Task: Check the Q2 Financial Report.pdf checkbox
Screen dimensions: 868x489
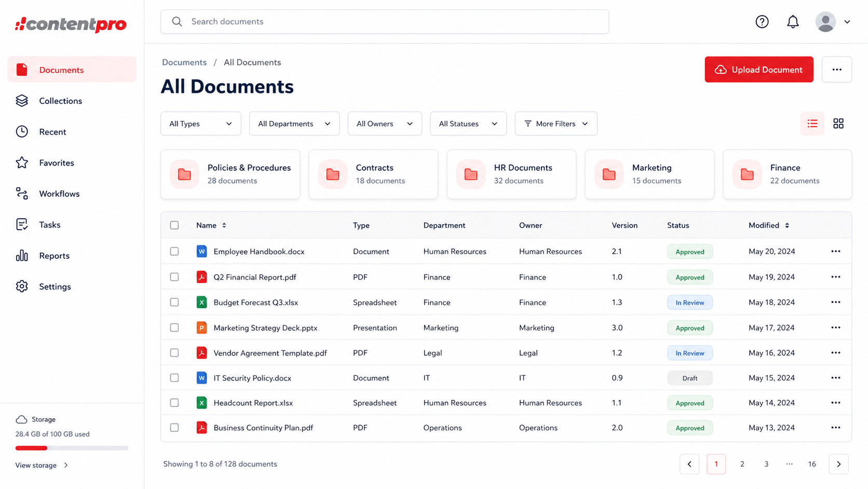Action: coord(174,277)
